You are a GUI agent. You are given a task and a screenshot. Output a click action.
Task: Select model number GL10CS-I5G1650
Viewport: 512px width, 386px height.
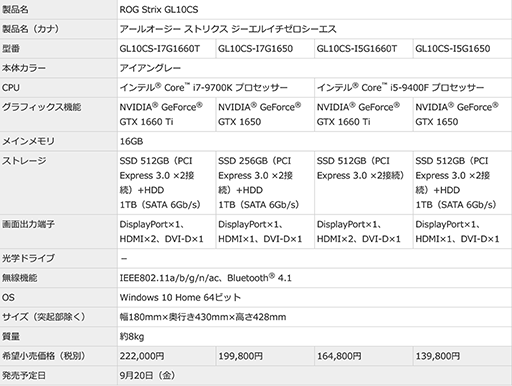pos(453,49)
